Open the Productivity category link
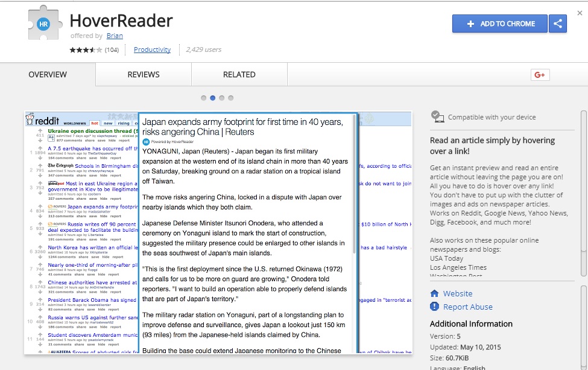Viewport: 588px width, 370px height. 152,49
